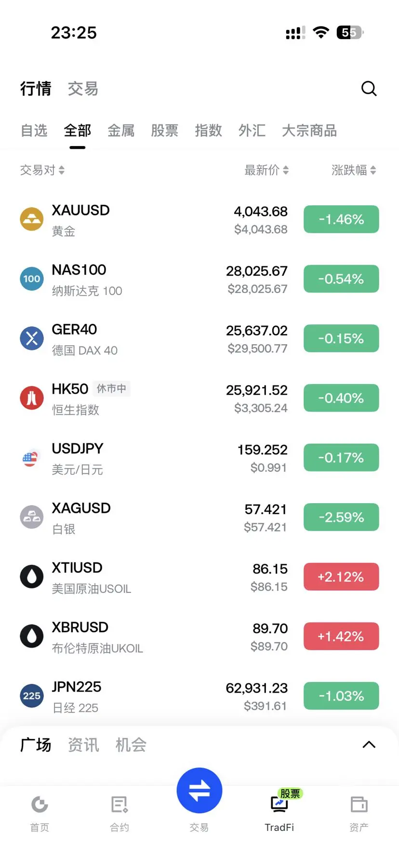Viewport: 399px width, 868px height.
Task: Switch to the top 交易 header tab
Action: pos(83,89)
